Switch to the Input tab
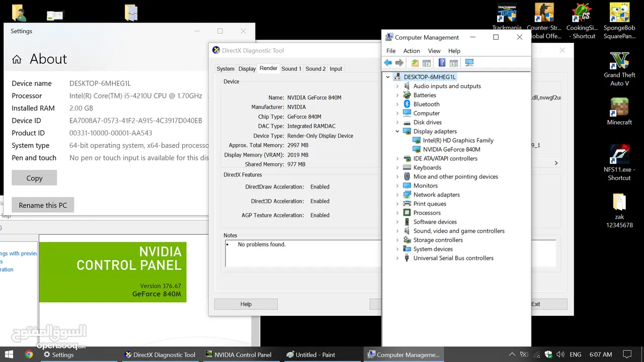Screen dimensions: 644x362 (336, 69)
